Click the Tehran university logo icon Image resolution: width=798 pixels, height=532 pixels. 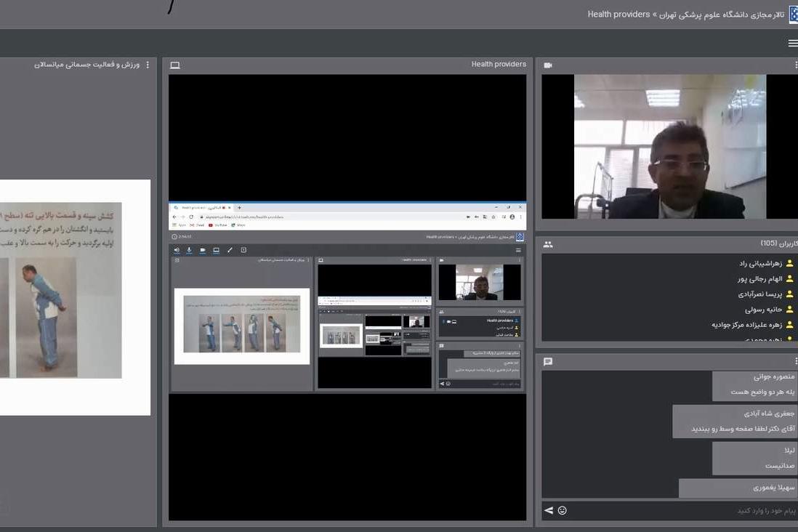tap(793, 15)
